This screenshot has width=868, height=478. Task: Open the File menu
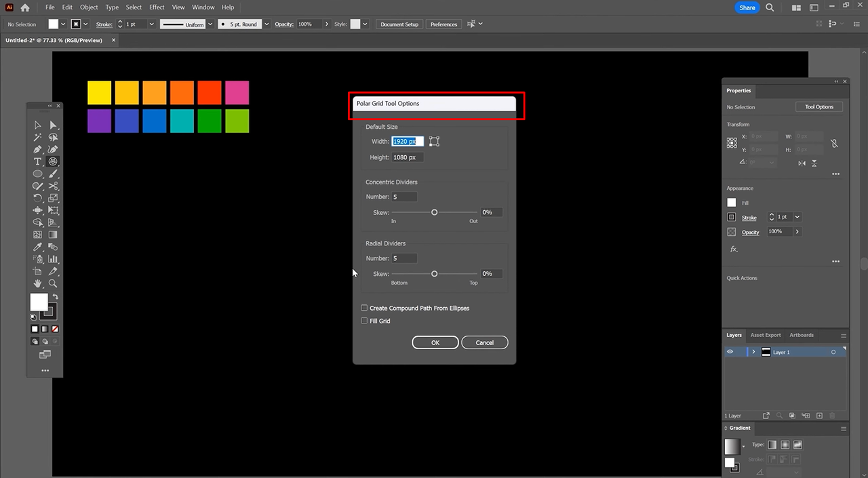click(x=50, y=7)
